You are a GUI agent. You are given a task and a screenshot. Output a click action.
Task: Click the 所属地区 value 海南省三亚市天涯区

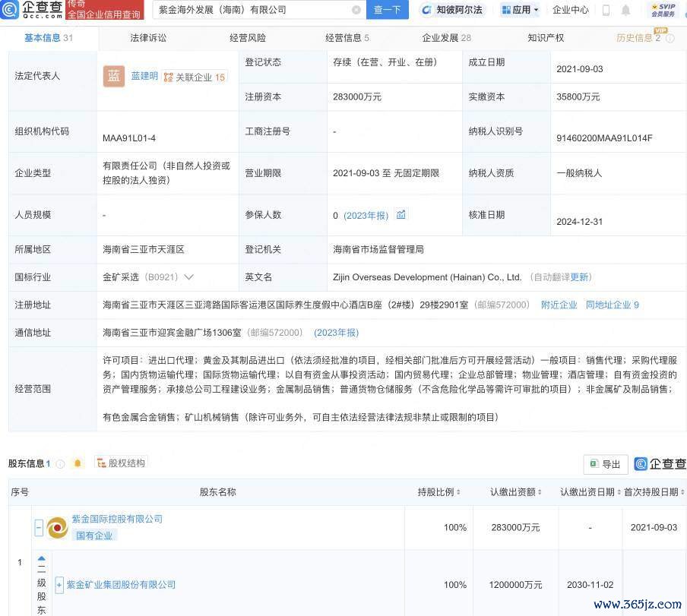144,250
